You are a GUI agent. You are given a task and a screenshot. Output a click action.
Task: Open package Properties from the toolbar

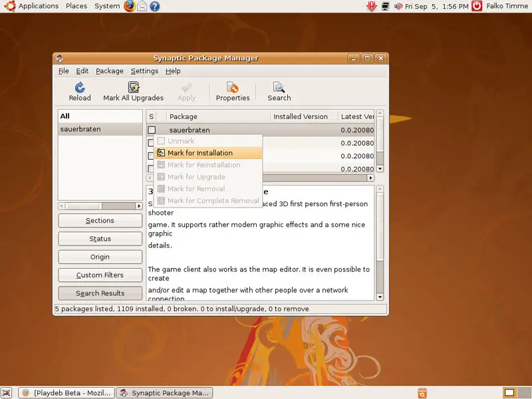pos(233,92)
